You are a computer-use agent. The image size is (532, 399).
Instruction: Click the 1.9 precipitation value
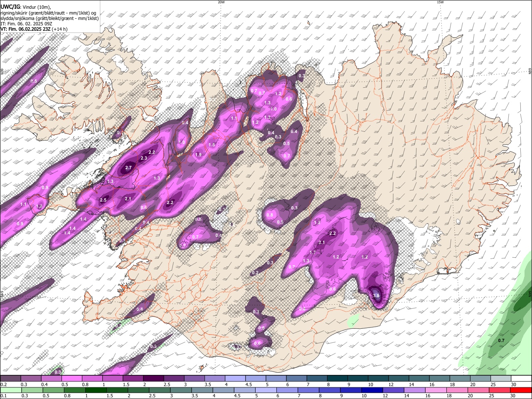click(x=198, y=155)
